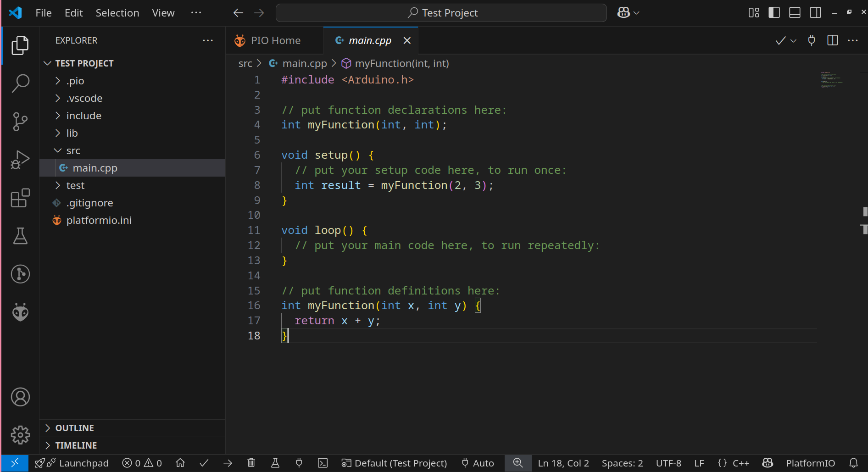Open the Git graph activity icon
868x472 pixels.
(20, 274)
